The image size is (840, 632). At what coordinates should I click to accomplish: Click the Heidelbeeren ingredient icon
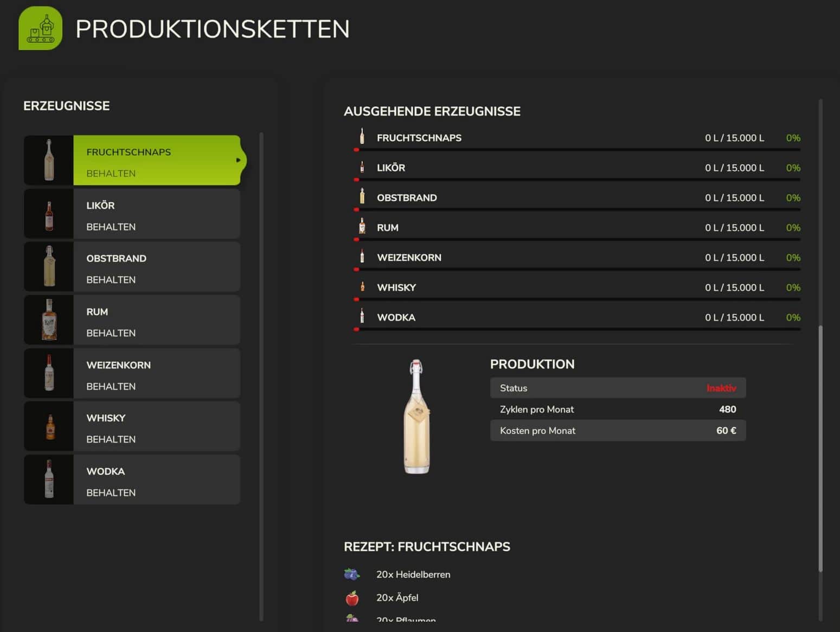click(x=352, y=574)
